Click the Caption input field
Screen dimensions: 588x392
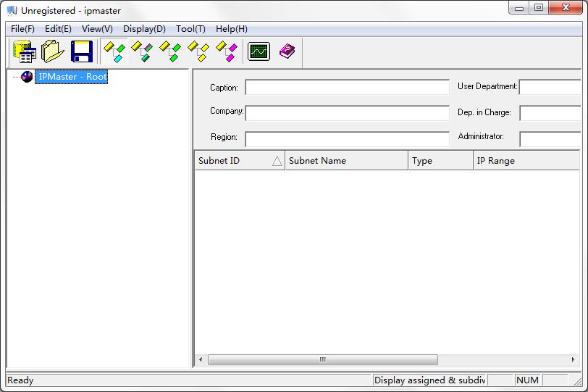point(347,88)
